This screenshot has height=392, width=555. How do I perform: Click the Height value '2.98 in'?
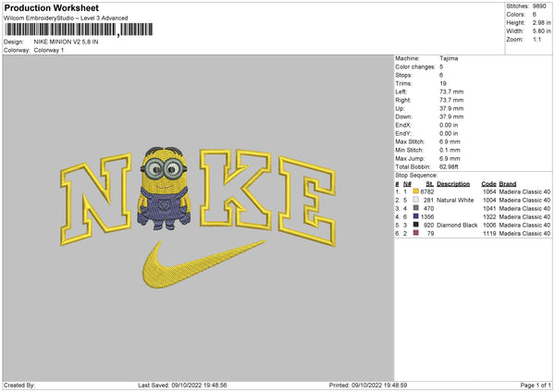(542, 22)
